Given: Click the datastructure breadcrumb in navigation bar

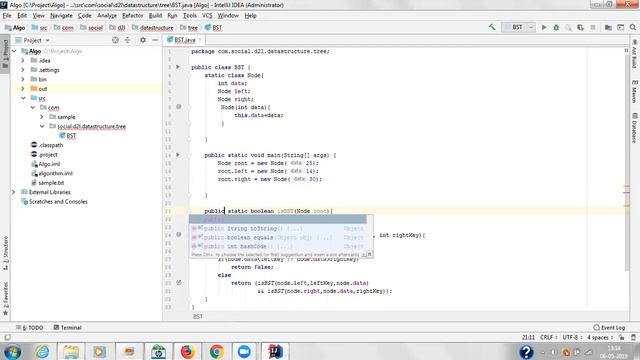Looking at the screenshot, I should [153, 27].
